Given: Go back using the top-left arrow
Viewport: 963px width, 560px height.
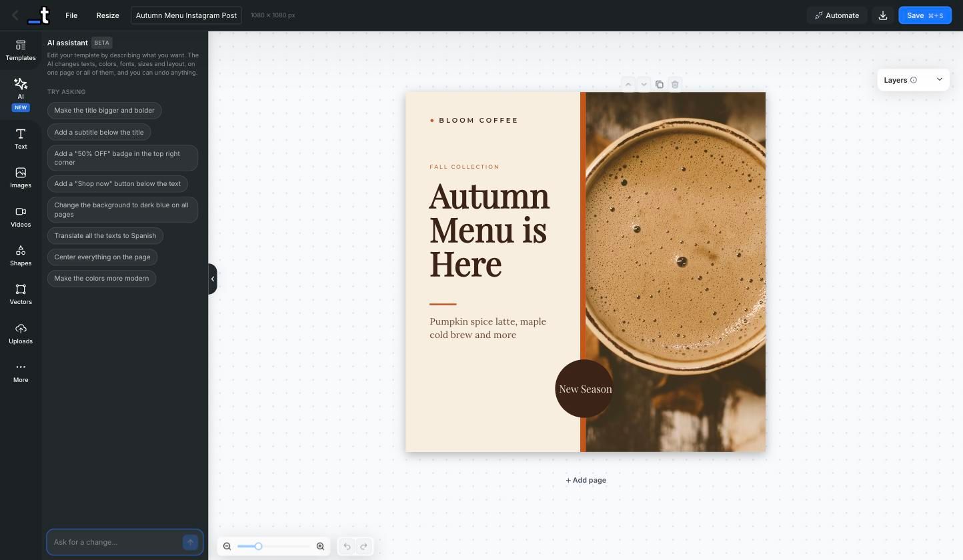Looking at the screenshot, I should [x=15, y=15].
